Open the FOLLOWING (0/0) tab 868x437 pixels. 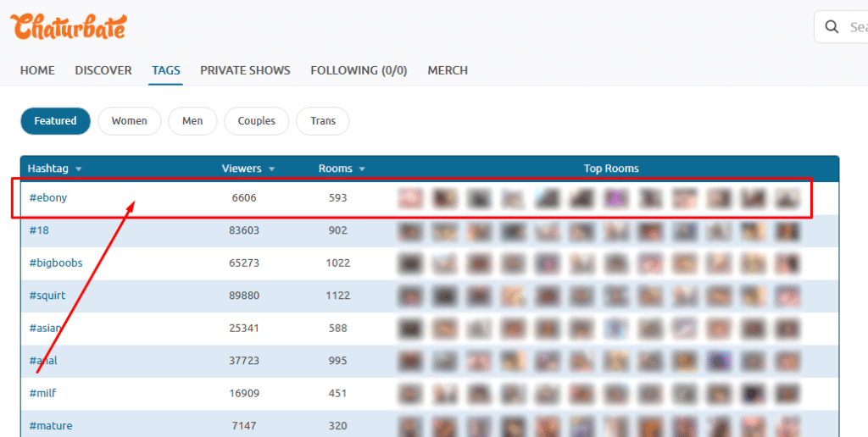[359, 70]
